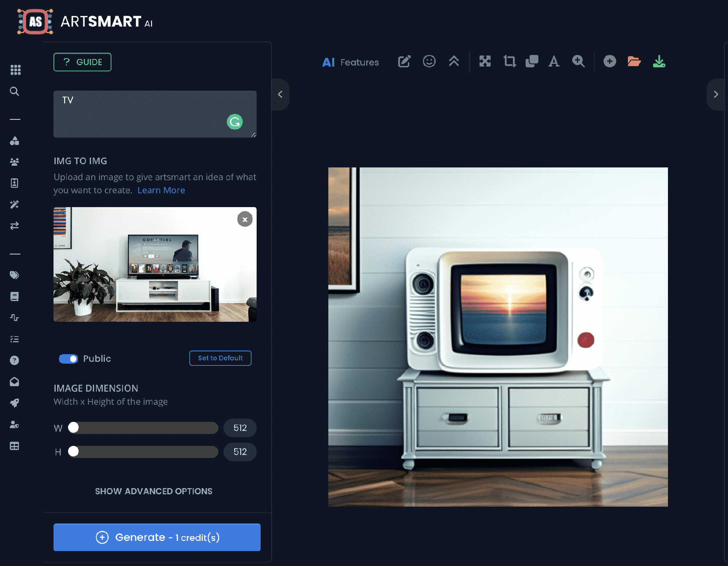
Task: Toggle the Public switch off
Action: point(68,359)
